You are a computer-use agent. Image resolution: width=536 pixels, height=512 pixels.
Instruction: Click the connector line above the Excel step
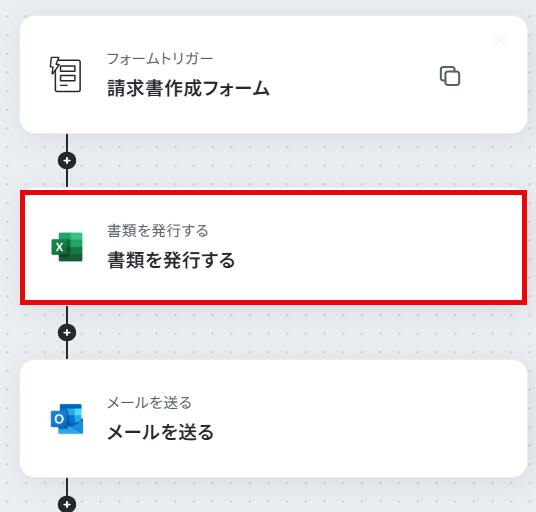point(67,178)
